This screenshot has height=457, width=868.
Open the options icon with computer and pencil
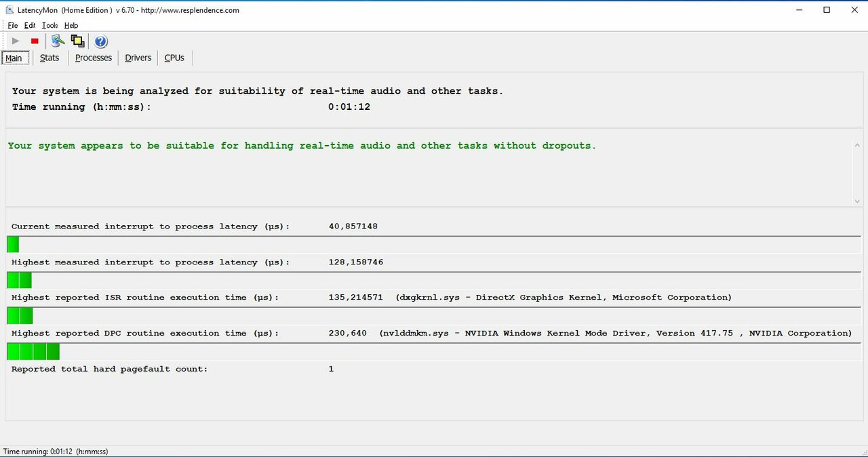pos(58,41)
